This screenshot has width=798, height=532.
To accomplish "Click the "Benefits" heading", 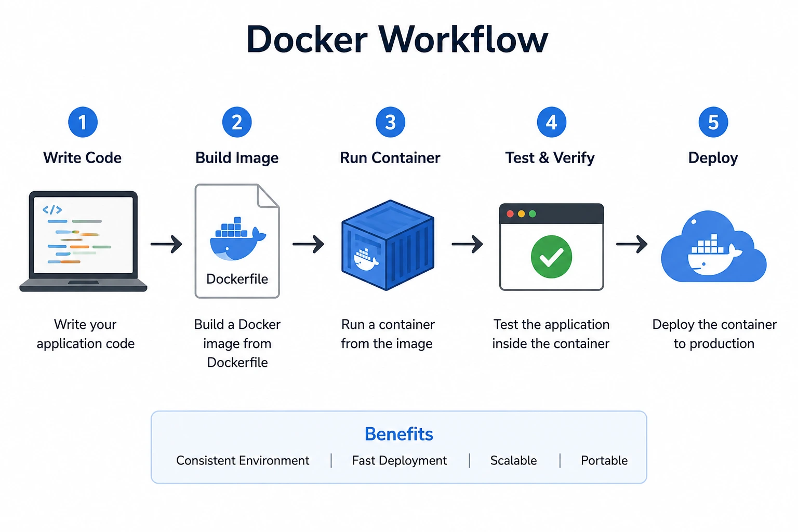I will pyautogui.click(x=399, y=434).
